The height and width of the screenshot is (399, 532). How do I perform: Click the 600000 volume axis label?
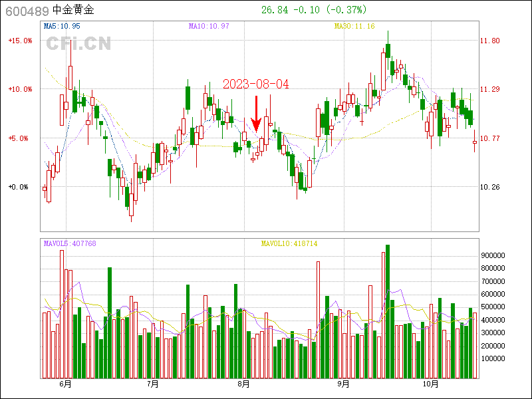493,294
